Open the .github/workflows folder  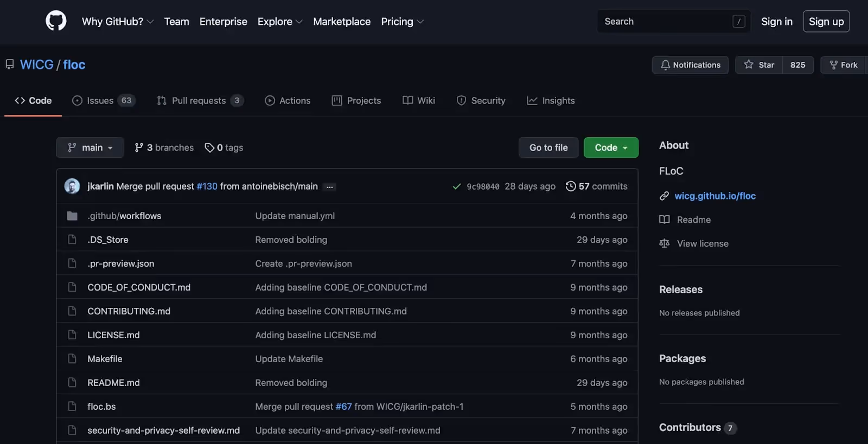click(124, 216)
